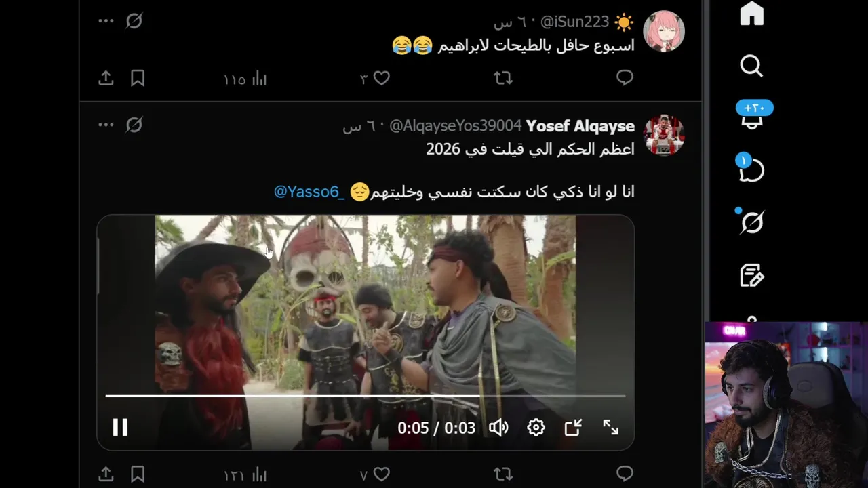Open the Home icon in sidebar
The width and height of the screenshot is (868, 488).
751,14
